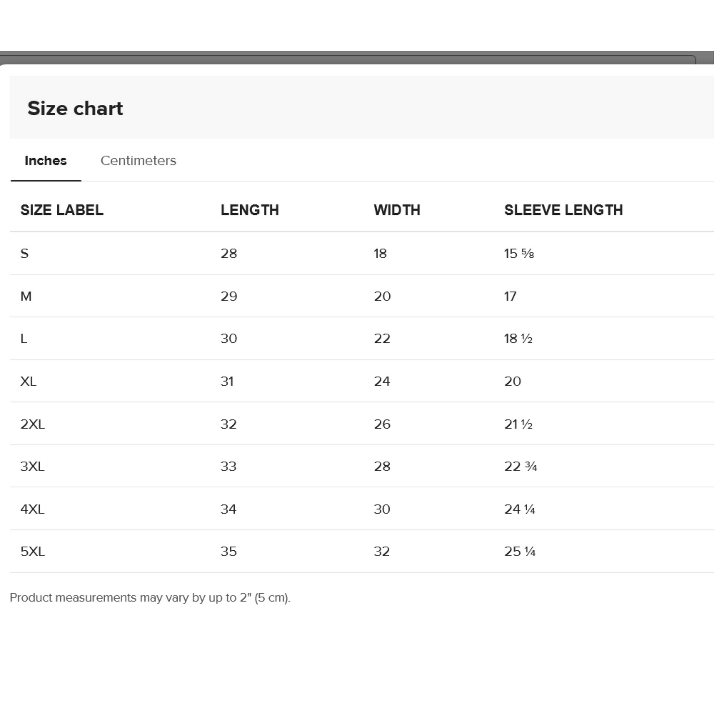Click the 15 ⅝ sleeve length value
This screenshot has height=728, width=728.
519,254
